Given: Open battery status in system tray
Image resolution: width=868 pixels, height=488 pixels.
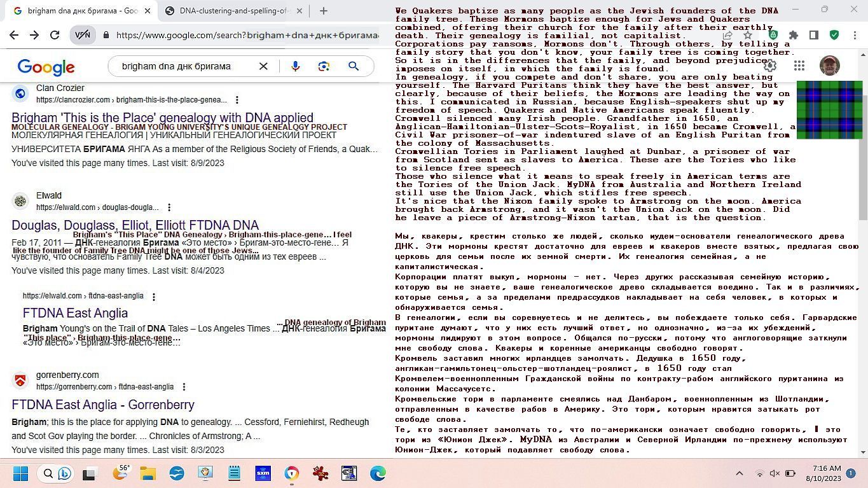Looking at the screenshot, I should [x=790, y=473].
